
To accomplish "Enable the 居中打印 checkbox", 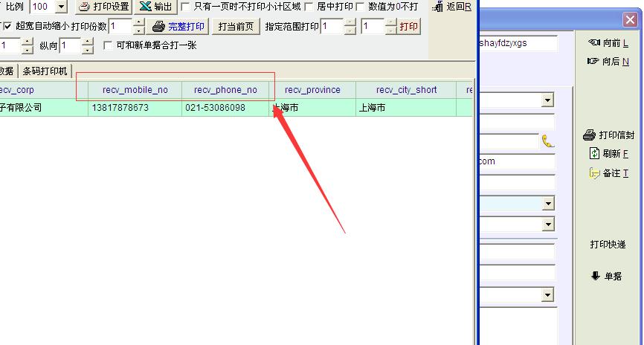I will point(309,7).
